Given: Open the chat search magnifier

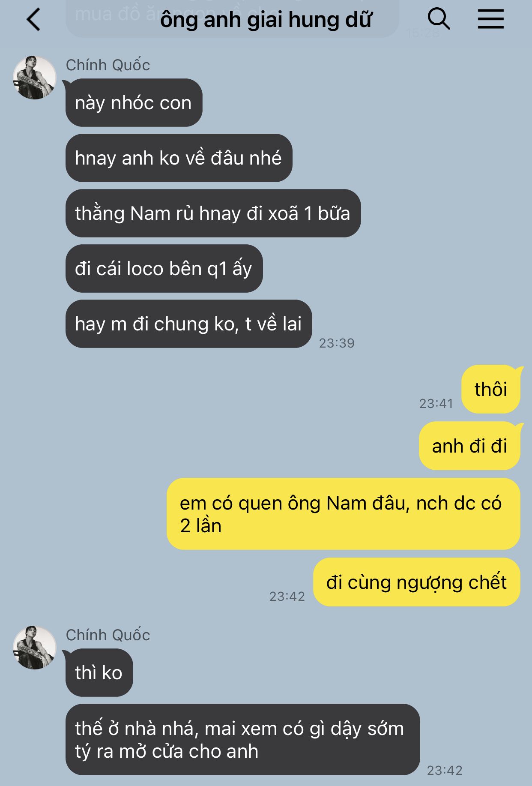Looking at the screenshot, I should pyautogui.click(x=439, y=19).
